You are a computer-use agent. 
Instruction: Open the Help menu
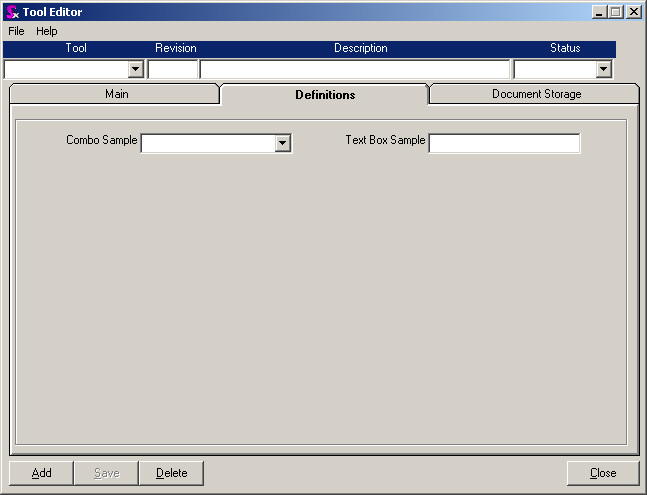[x=47, y=31]
